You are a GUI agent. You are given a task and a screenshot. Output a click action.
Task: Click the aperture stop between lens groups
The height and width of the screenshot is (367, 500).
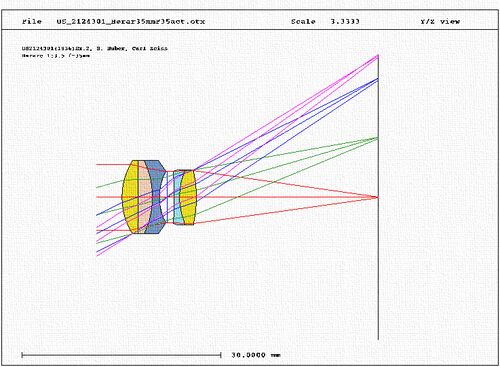pyautogui.click(x=167, y=197)
